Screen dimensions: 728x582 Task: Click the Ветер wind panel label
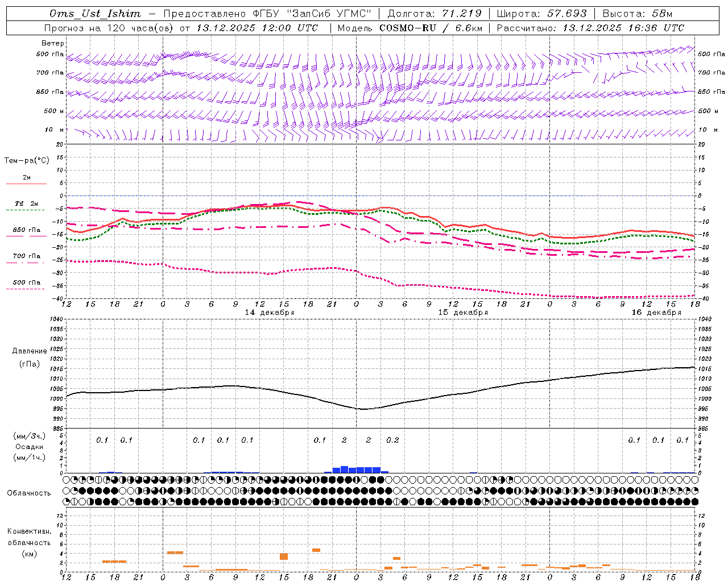[53, 43]
